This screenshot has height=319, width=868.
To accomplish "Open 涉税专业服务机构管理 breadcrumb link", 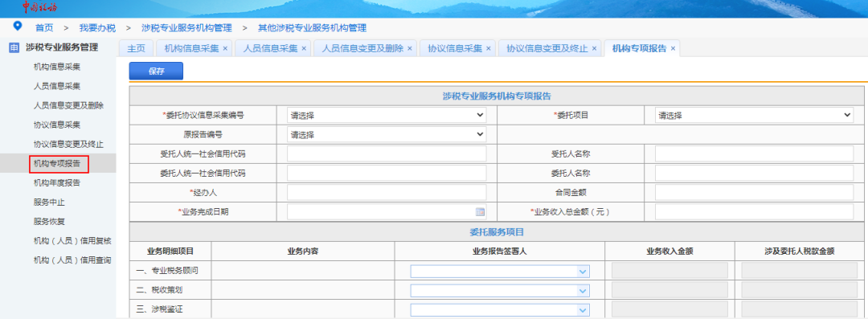I will click(x=186, y=27).
